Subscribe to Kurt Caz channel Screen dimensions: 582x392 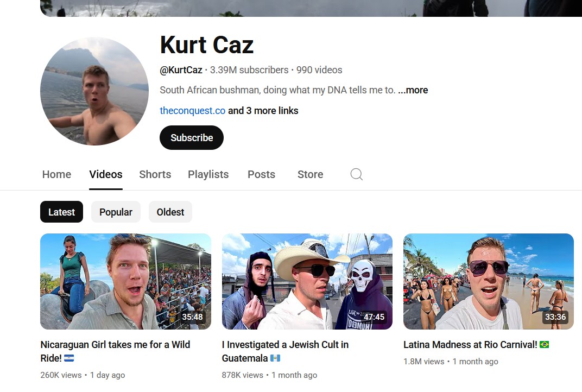(192, 138)
